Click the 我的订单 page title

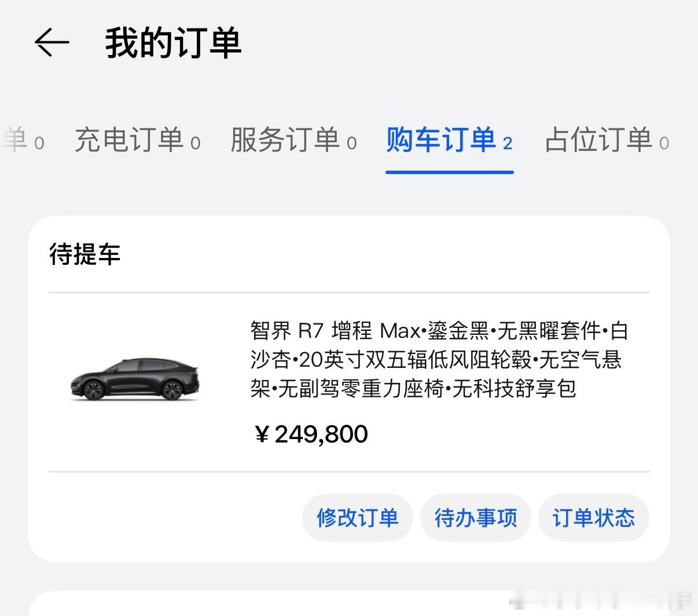pos(172,43)
